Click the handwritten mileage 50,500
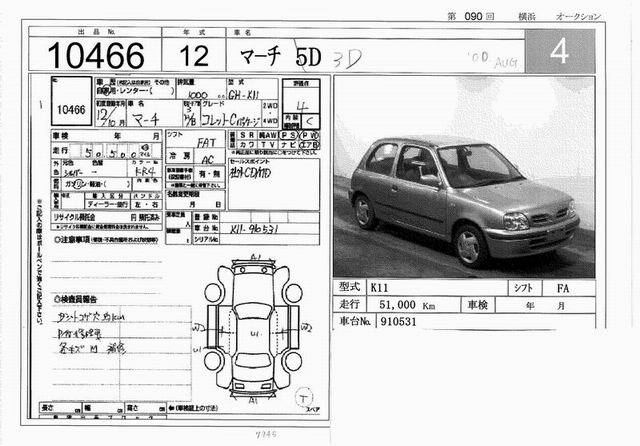 click(x=111, y=154)
